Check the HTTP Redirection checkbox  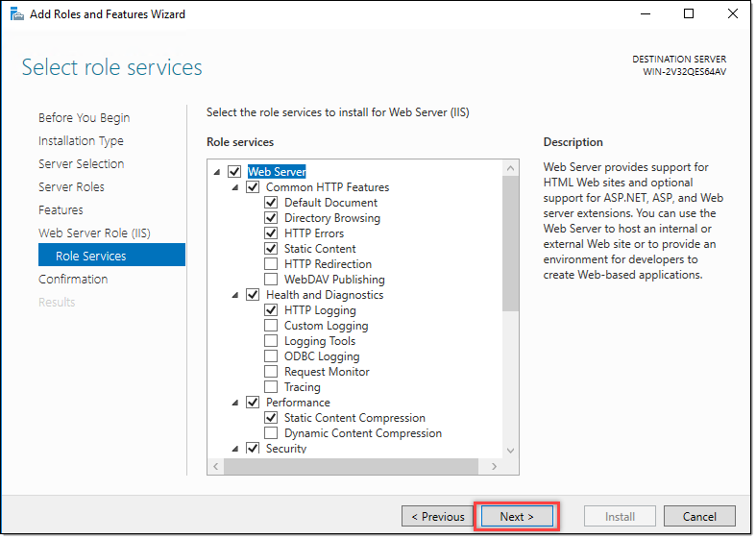[x=271, y=264]
